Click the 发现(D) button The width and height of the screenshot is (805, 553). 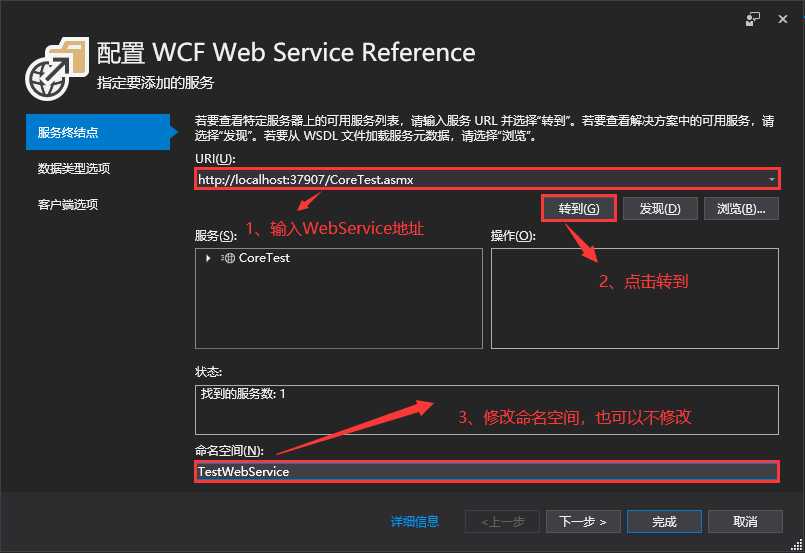point(660,208)
